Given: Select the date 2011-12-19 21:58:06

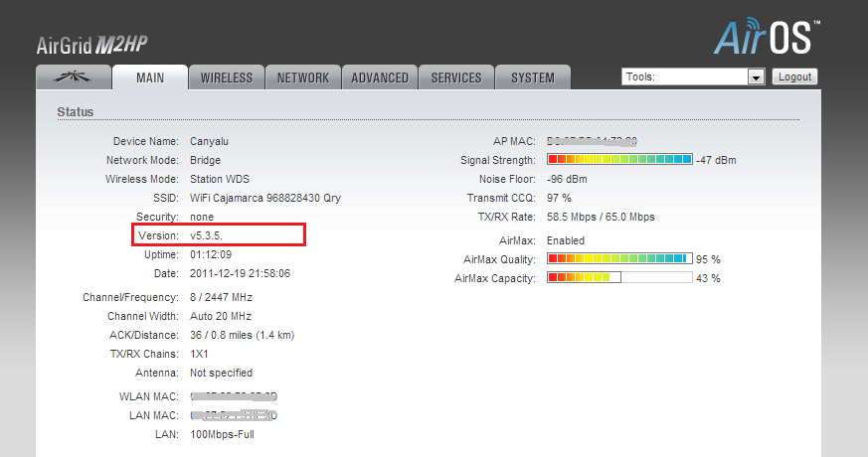Looking at the screenshot, I should (241, 273).
